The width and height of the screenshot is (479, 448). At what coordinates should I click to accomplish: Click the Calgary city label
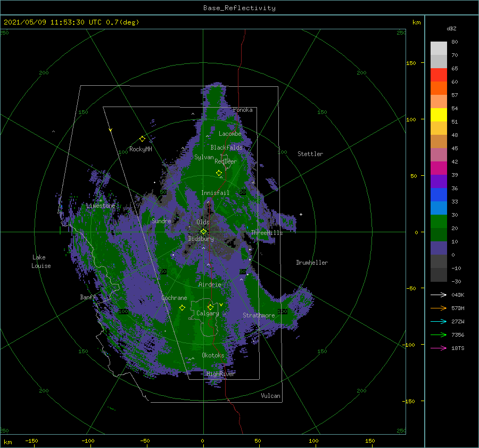(x=208, y=313)
